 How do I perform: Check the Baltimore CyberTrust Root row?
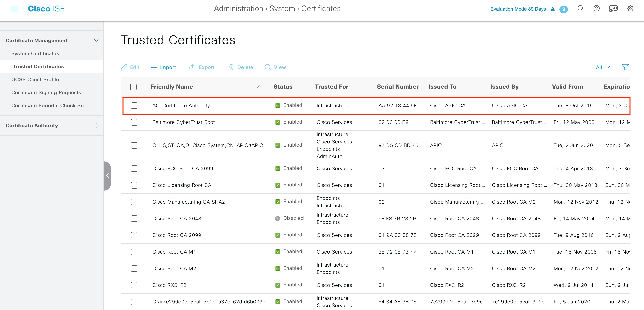point(134,122)
